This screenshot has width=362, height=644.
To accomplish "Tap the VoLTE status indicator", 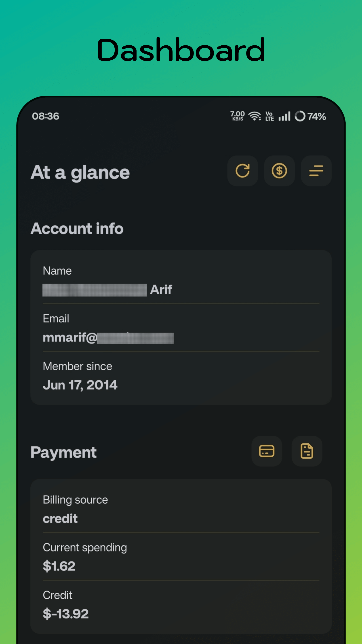I will [269, 116].
